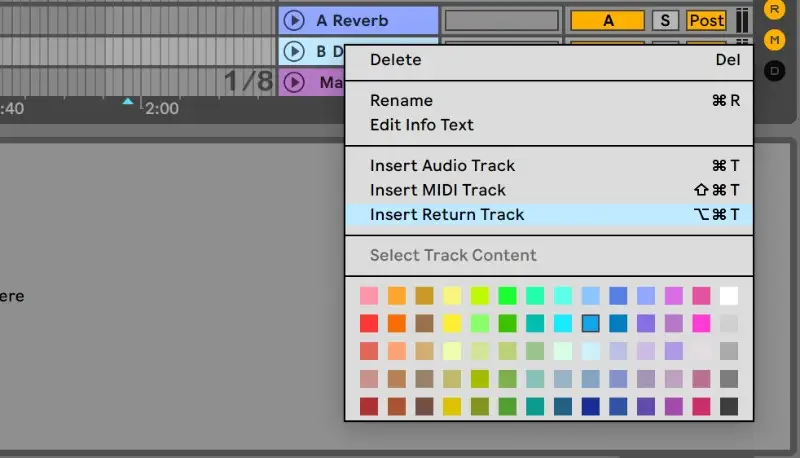Pick the bright red color swatch
The image size is (800, 458).
pyautogui.click(x=369, y=324)
